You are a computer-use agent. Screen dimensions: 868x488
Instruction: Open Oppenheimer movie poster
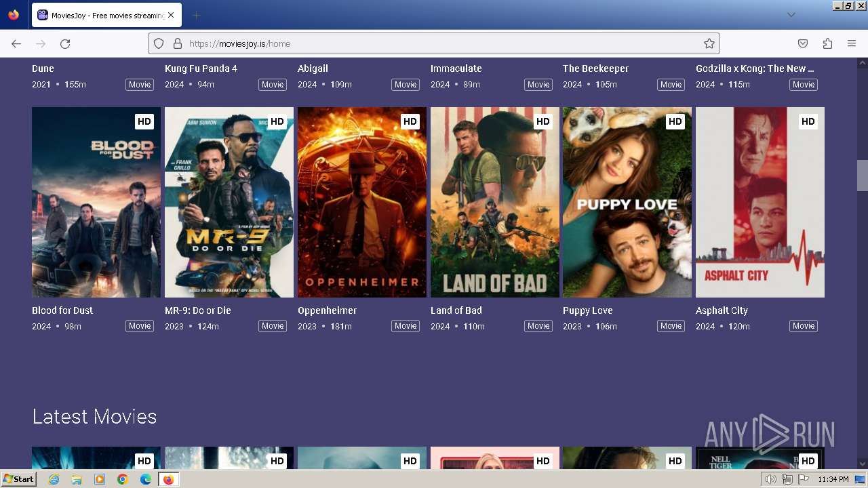tap(362, 202)
